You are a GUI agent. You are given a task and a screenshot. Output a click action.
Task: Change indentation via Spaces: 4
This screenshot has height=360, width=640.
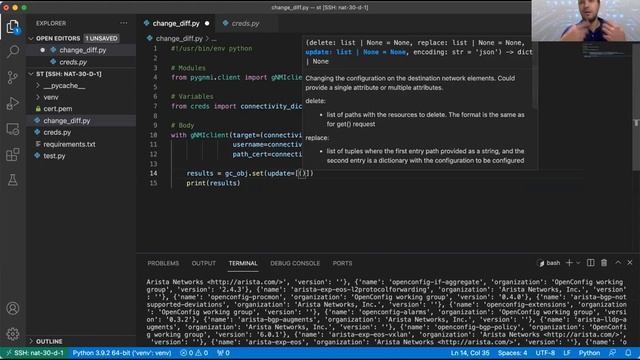(x=512, y=353)
